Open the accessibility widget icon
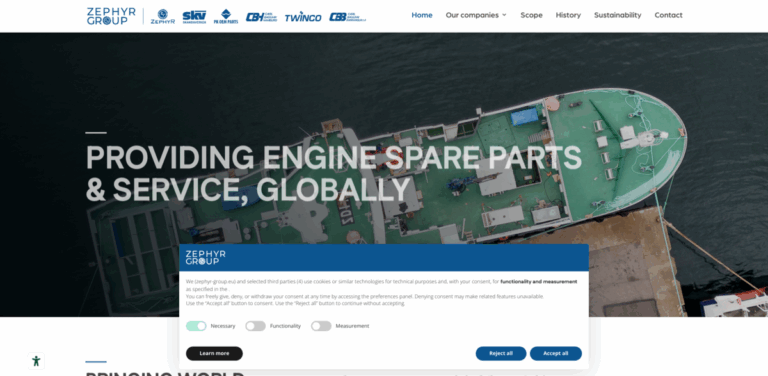Screen dimensions: 768x376 pyautogui.click(x=36, y=361)
